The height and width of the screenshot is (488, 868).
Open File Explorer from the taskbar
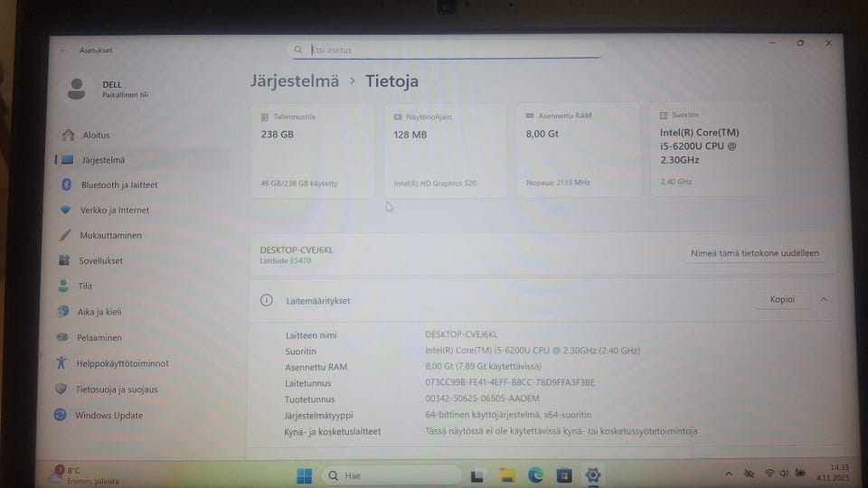point(507,475)
